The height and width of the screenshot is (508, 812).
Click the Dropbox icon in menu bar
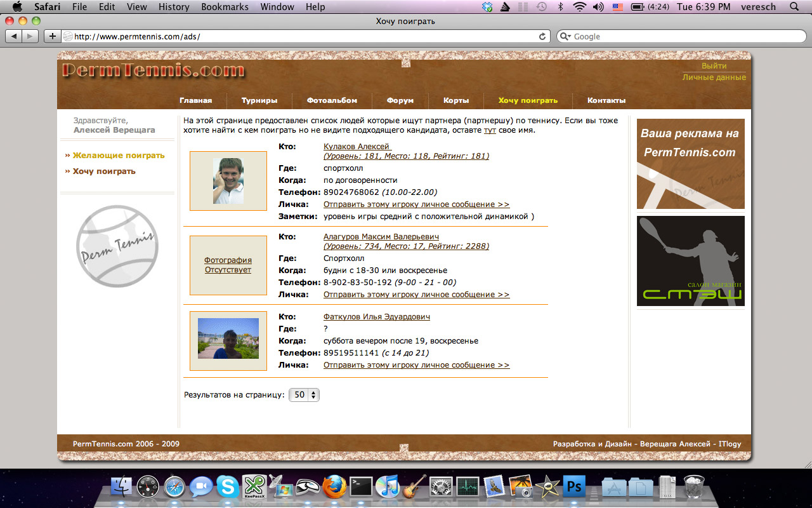(x=487, y=7)
